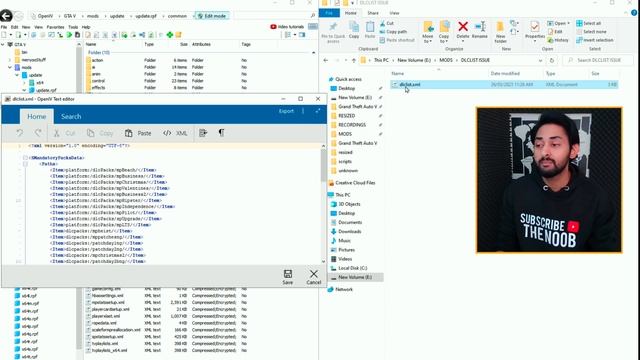
Task: Open Video tutorials link in OpenIV
Action: click(287, 27)
